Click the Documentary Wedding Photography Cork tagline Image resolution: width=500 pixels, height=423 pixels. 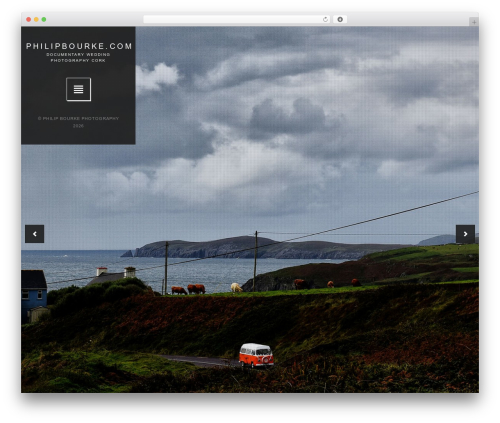point(78,57)
